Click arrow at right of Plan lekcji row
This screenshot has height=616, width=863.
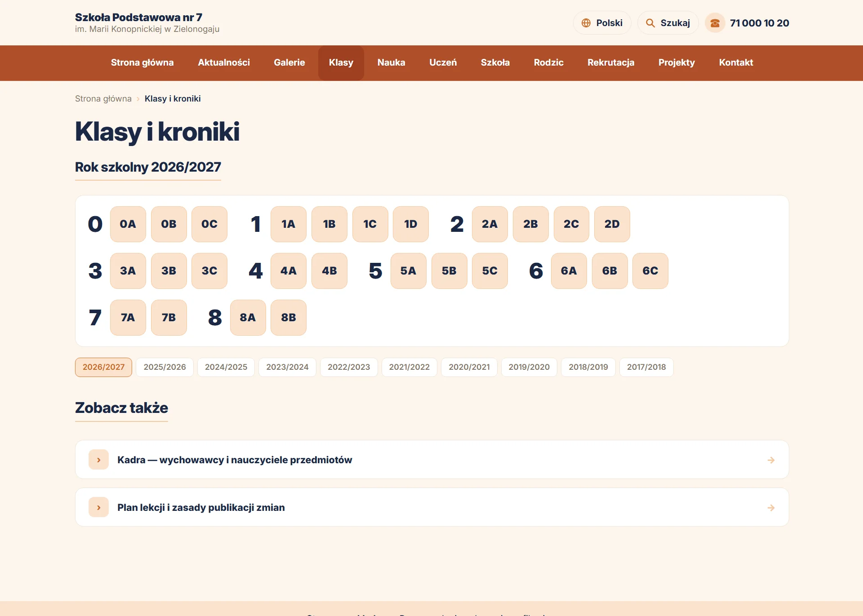point(771,508)
